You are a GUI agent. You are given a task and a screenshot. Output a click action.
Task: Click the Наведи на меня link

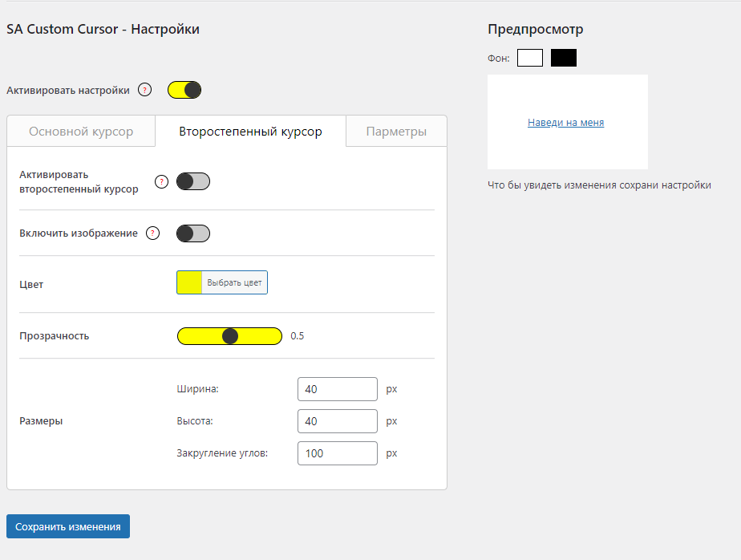click(565, 123)
